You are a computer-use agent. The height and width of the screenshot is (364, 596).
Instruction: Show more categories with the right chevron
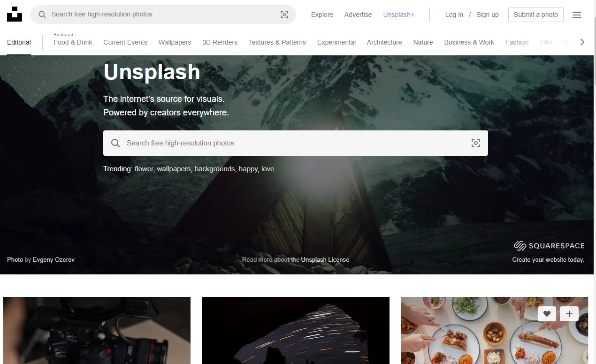coord(582,42)
